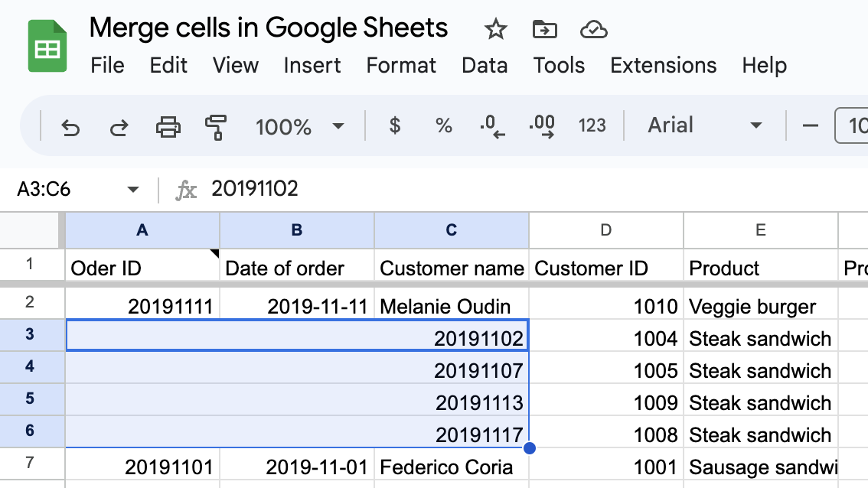Select column E header

[x=761, y=230]
